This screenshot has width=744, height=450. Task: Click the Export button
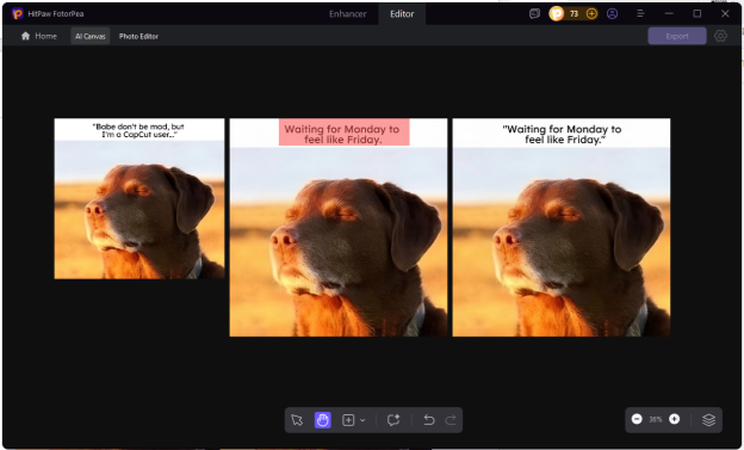(677, 36)
